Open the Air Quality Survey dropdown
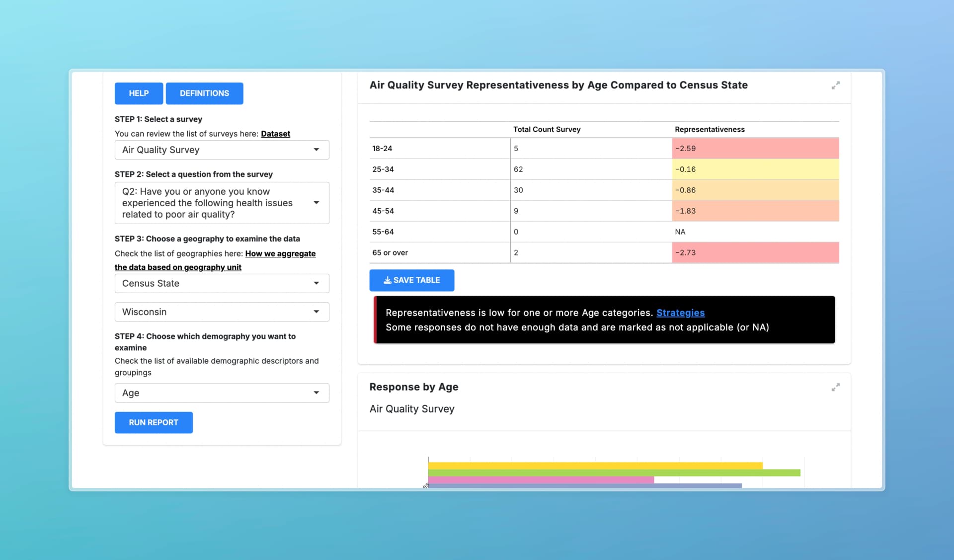The height and width of the screenshot is (560, 954). (222, 150)
